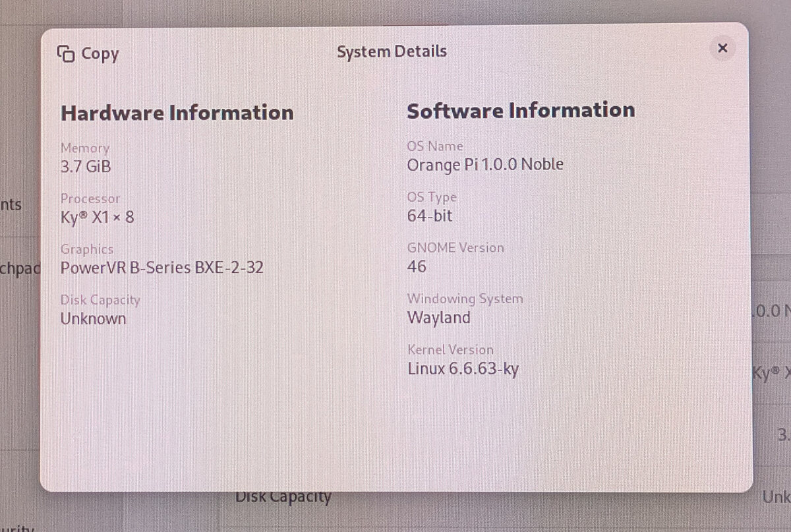Click the Processor label
Image resolution: width=791 pixels, height=532 pixels.
90,198
